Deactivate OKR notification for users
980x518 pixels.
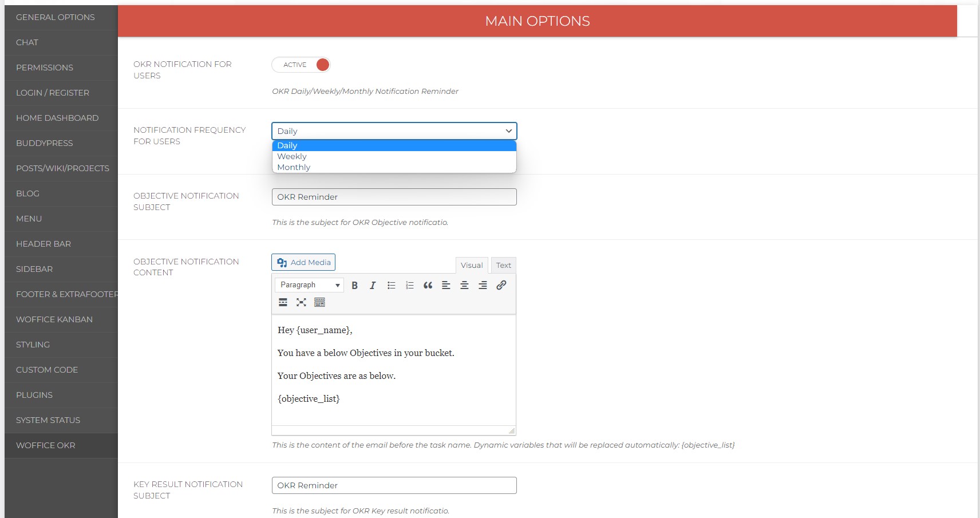(x=301, y=65)
